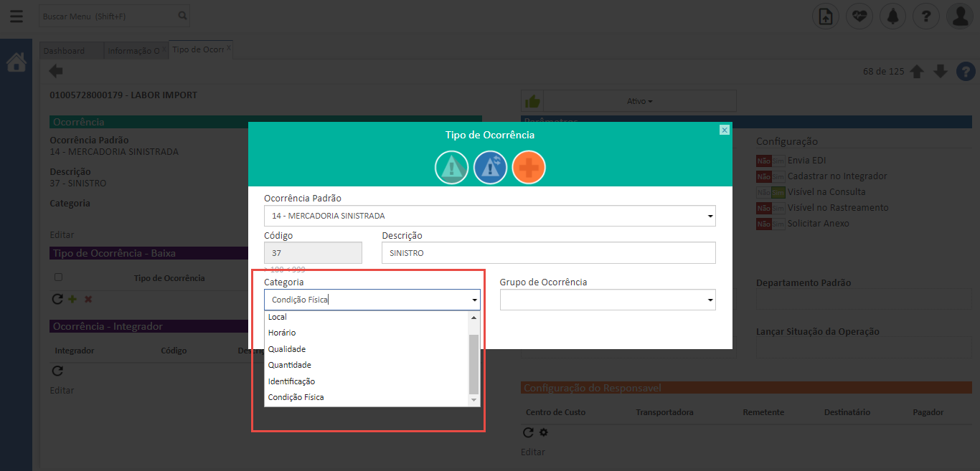Open the heartbeat health monitor icon
The width and height of the screenshot is (980, 471).
(x=859, y=16)
